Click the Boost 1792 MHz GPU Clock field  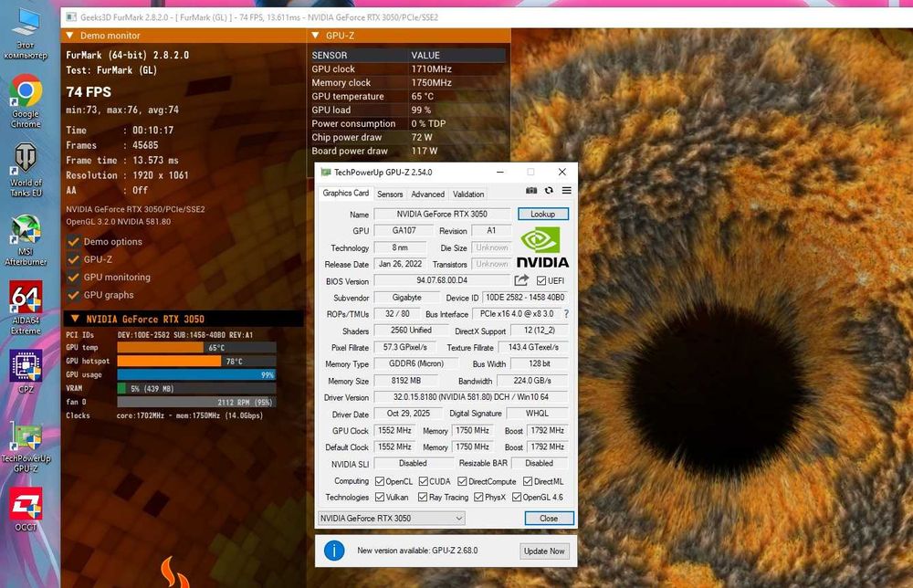coord(547,431)
